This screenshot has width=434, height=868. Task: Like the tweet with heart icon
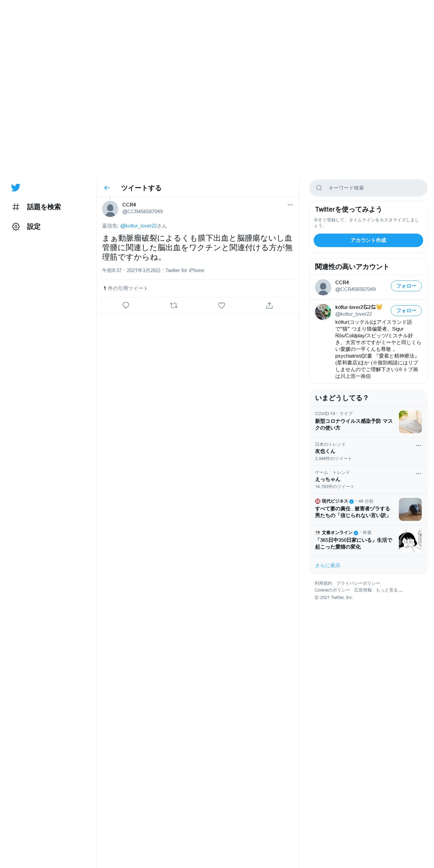click(x=221, y=306)
